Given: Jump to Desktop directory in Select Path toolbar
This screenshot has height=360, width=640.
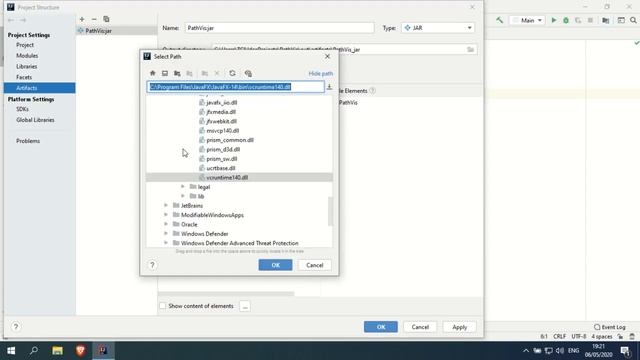Looking at the screenshot, I should point(165,73).
